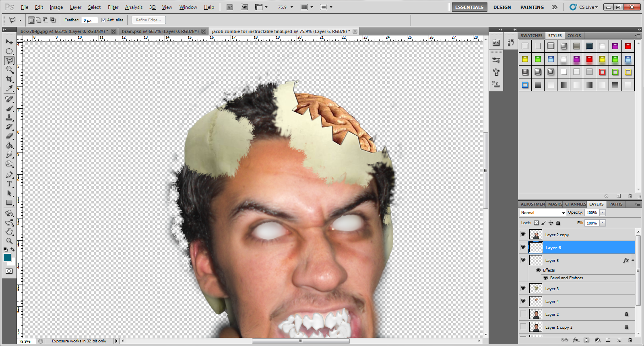Open zoom level 75.9 dropdown
Viewport: 644px width, 346px height.
click(292, 7)
